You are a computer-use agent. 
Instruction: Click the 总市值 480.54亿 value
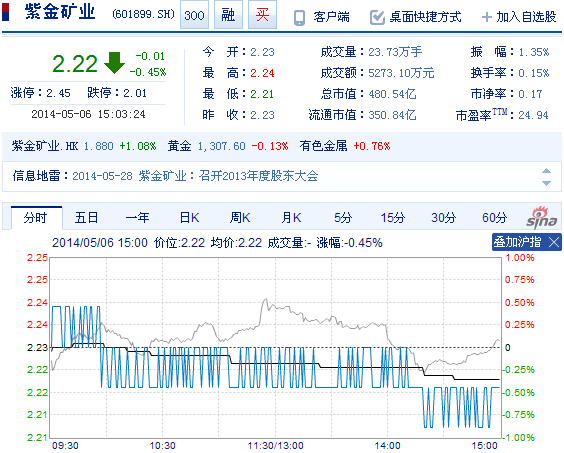392,94
